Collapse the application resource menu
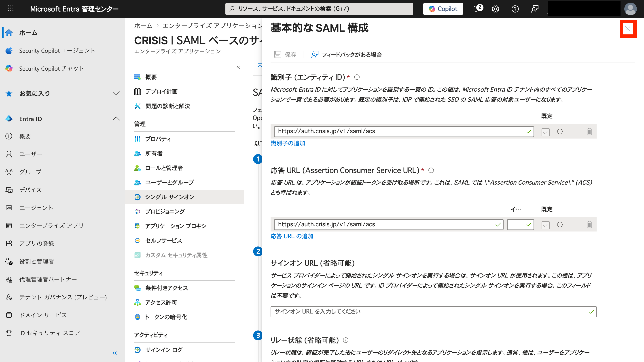Image resolution: width=644 pixels, height=362 pixels. point(238,67)
